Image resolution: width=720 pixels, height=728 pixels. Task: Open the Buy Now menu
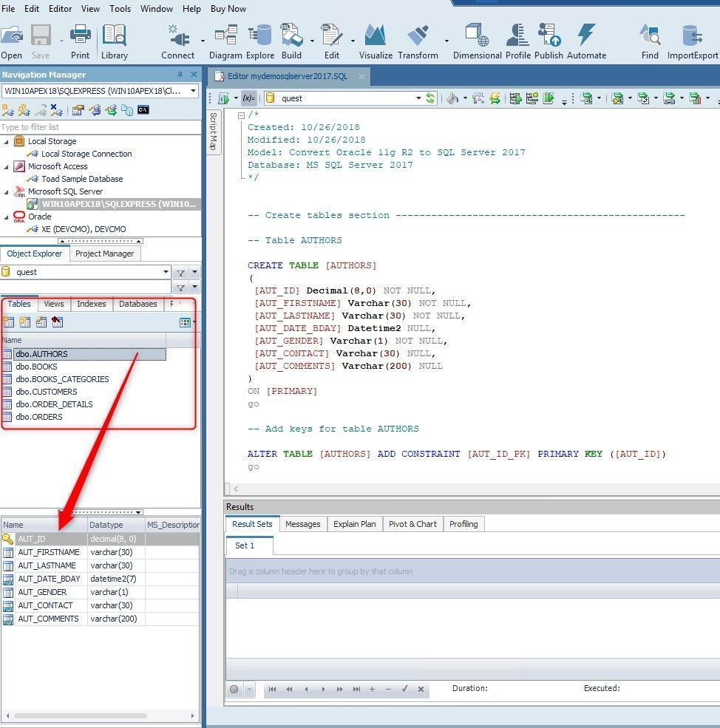(228, 9)
